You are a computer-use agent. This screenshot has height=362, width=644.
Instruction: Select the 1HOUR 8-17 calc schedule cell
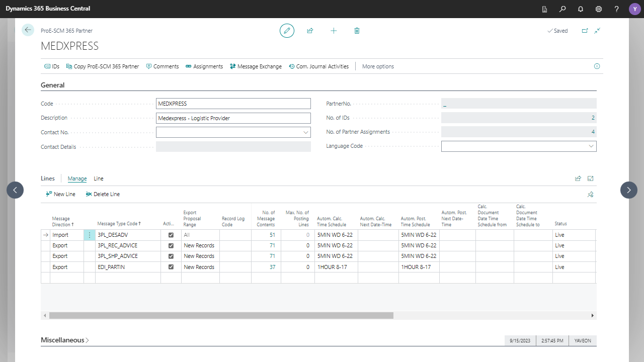tap(336, 267)
